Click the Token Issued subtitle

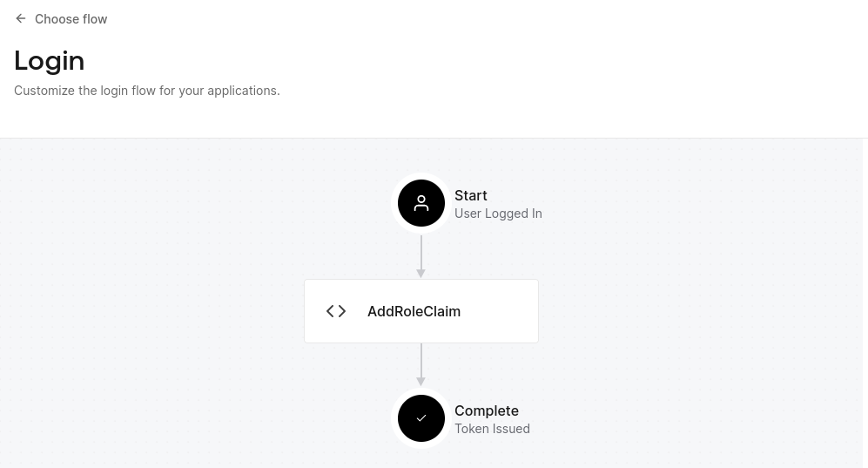coord(492,429)
